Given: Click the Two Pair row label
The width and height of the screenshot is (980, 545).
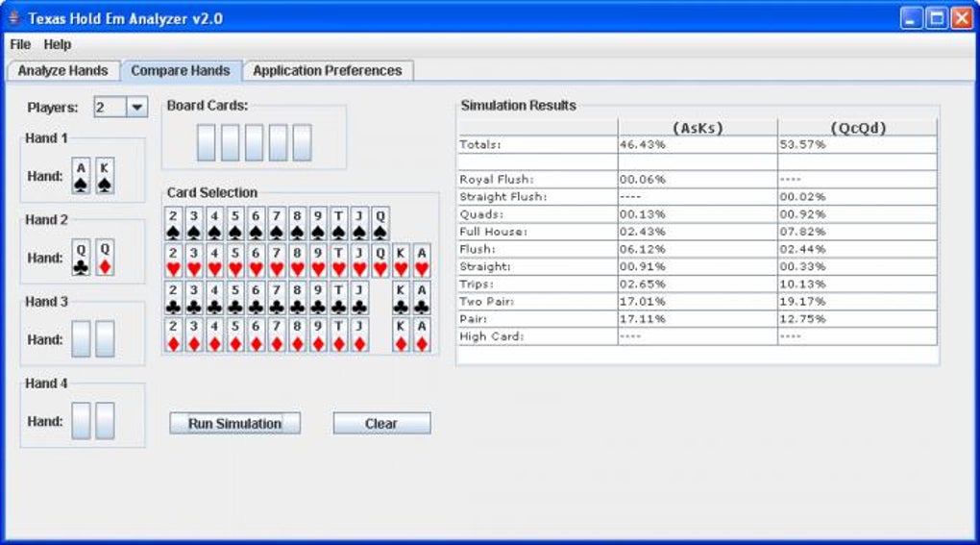Looking at the screenshot, I should tap(486, 302).
